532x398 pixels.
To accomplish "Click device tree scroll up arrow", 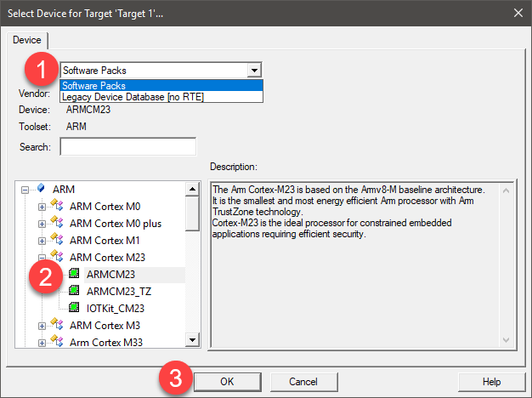I will [x=192, y=189].
